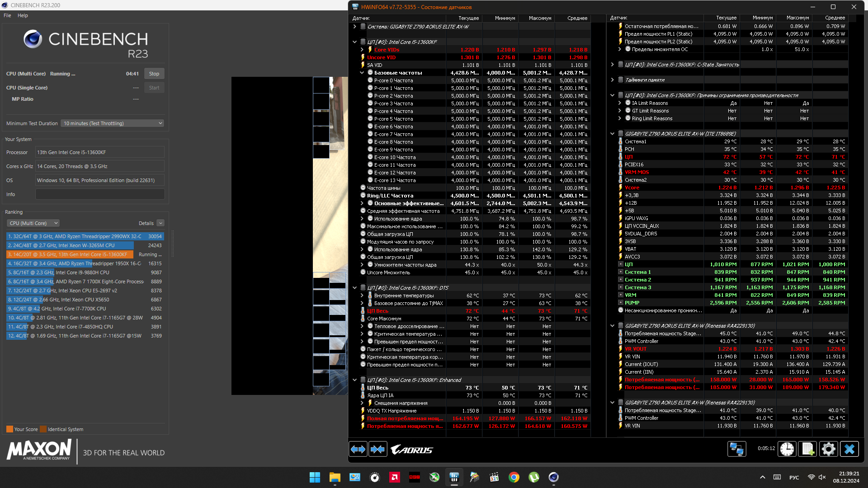Viewport: 868px width, 488px height.
Task: Expand the Тайминги памяти section
Action: [613, 80]
